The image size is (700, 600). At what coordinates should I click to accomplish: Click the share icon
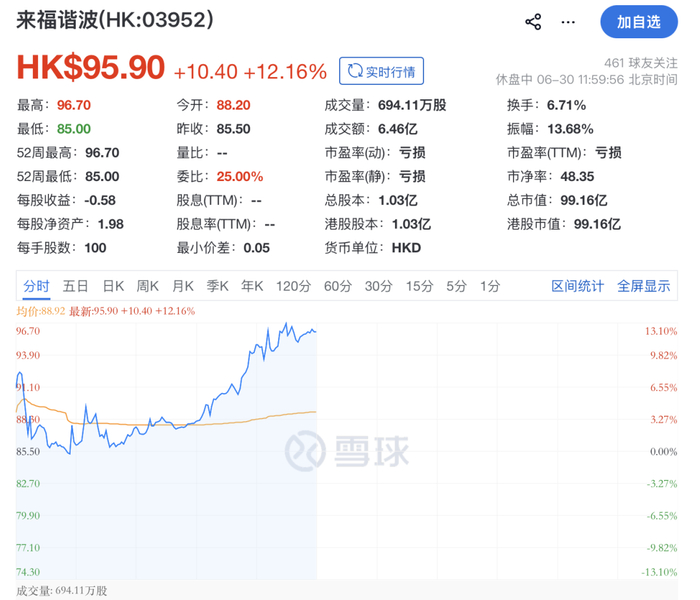[x=533, y=22]
